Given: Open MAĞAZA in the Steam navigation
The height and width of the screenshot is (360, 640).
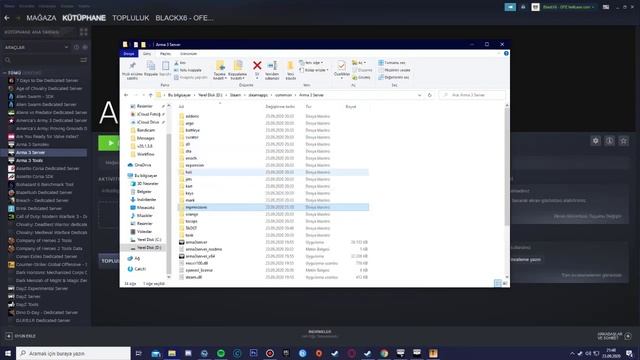Looking at the screenshot, I should [x=41, y=18].
